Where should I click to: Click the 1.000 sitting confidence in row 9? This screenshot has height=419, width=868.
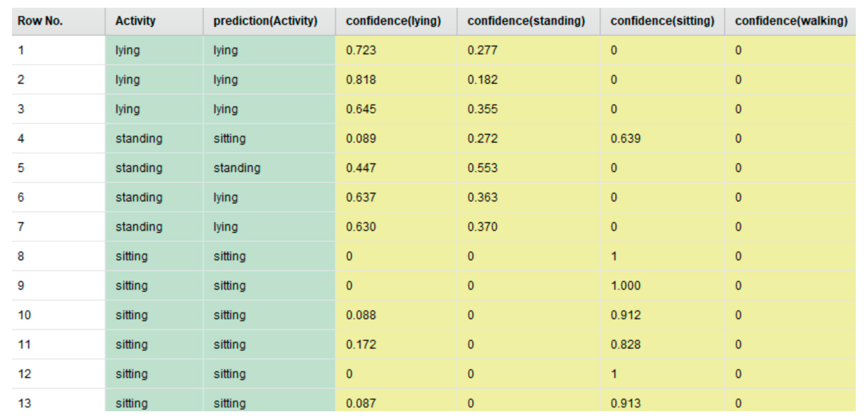pos(625,286)
